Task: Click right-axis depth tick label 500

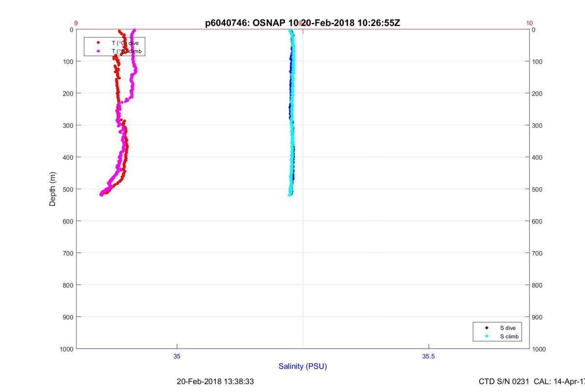Action: [x=538, y=189]
